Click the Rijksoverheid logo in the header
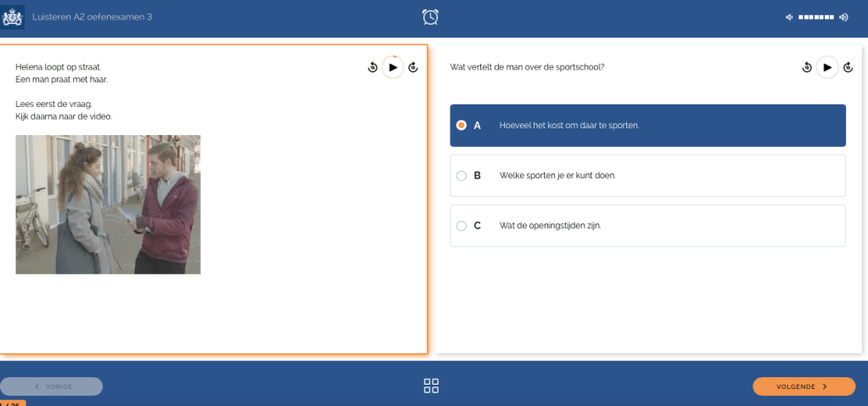Image resolution: width=868 pixels, height=406 pixels. click(12, 16)
